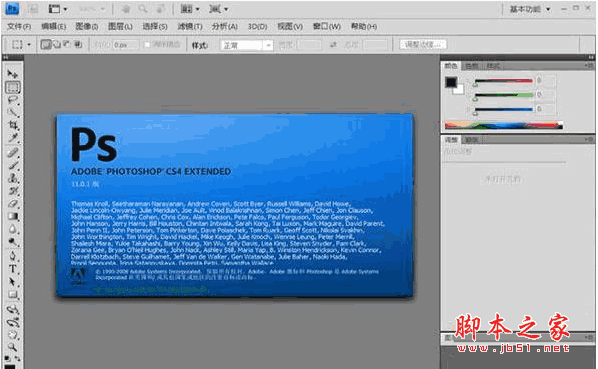Select the Horizontal Type tool
Image resolution: width=598 pixels, height=369 pixels.
coord(13,269)
